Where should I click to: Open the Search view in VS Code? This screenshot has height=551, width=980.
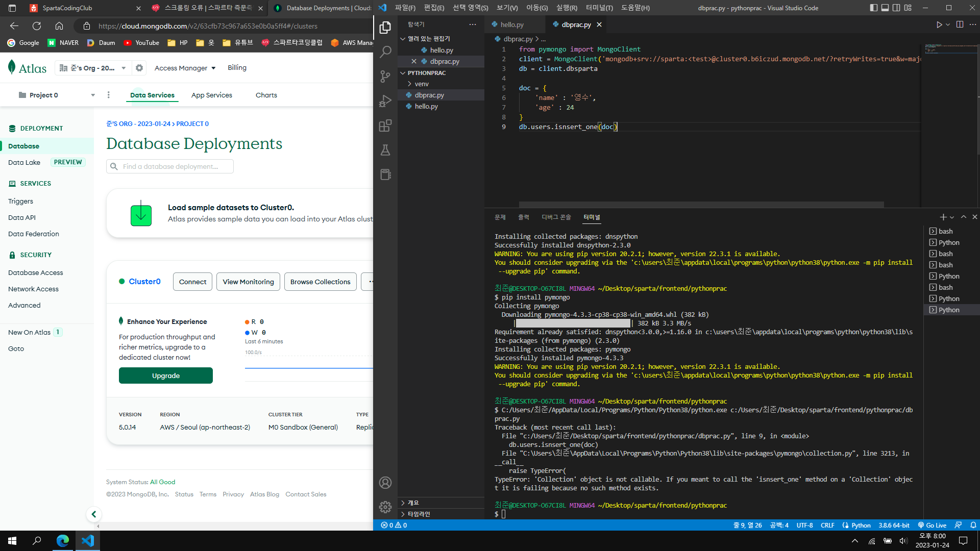pos(385,52)
